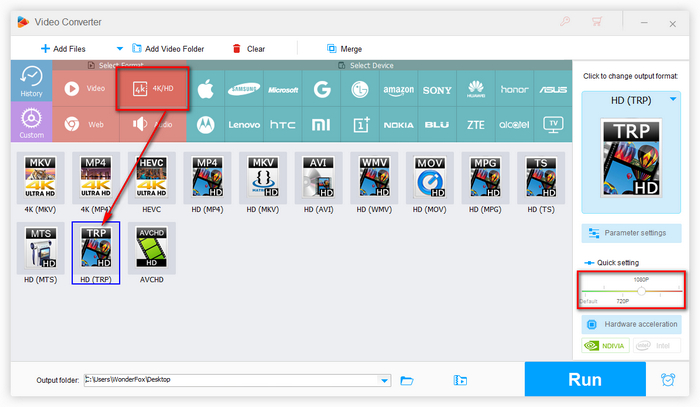
Task: Select the Audio format category
Action: 153,124
